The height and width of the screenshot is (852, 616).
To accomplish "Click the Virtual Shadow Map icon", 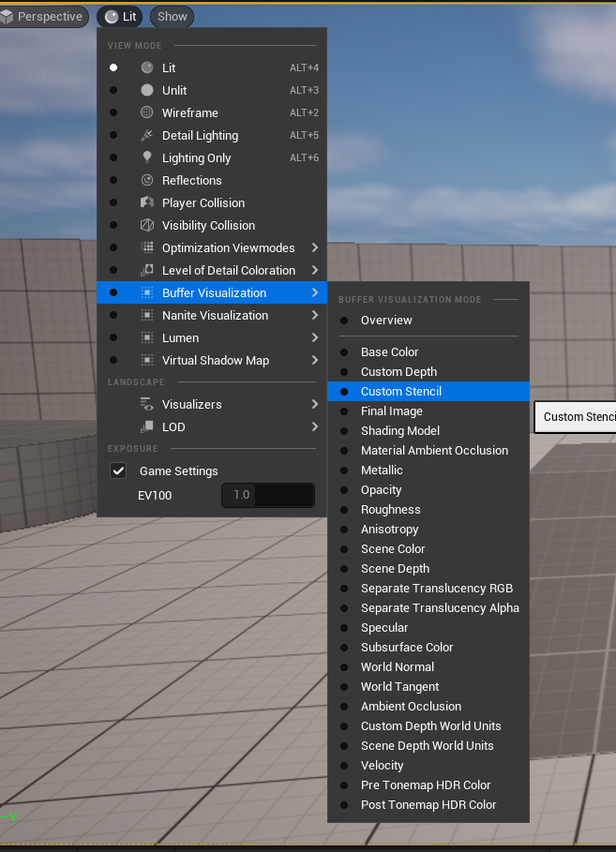I will tap(147, 360).
